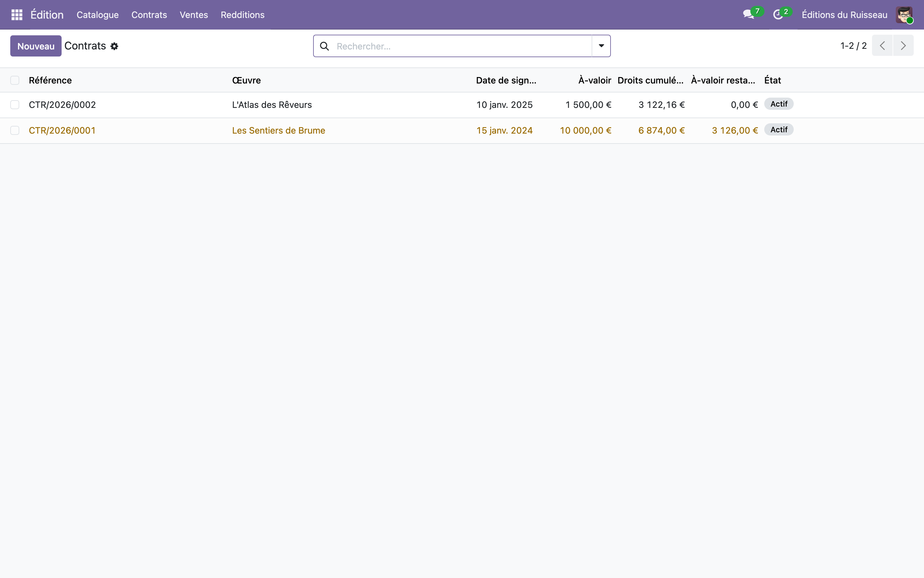Open the conversations messages icon
Image resolution: width=924 pixels, height=578 pixels.
click(749, 15)
